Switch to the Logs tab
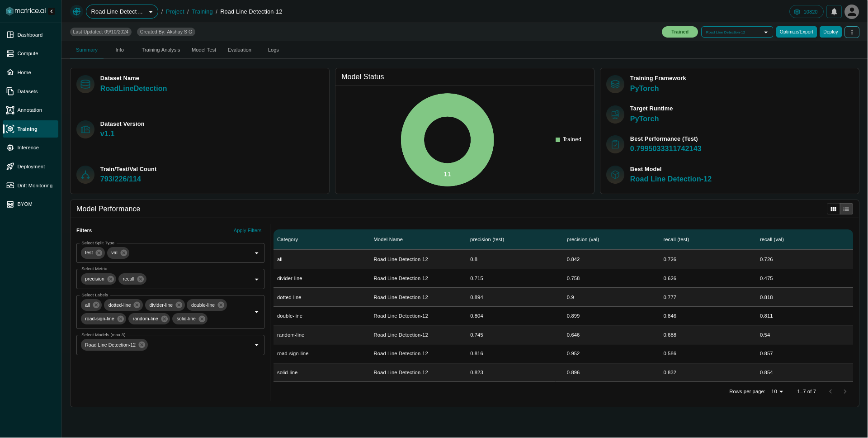The width and height of the screenshot is (868, 438). click(x=273, y=50)
